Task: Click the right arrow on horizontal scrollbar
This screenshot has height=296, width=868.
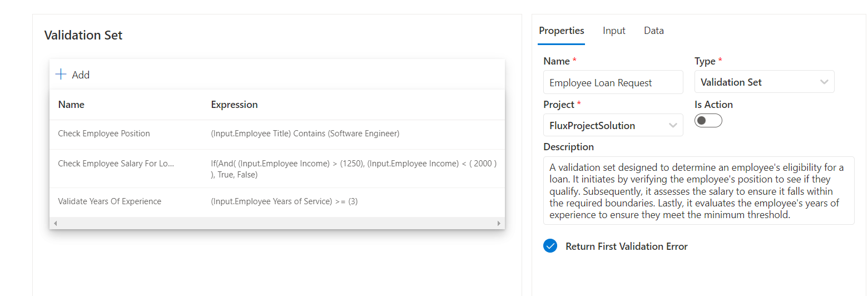Action: coord(499,223)
